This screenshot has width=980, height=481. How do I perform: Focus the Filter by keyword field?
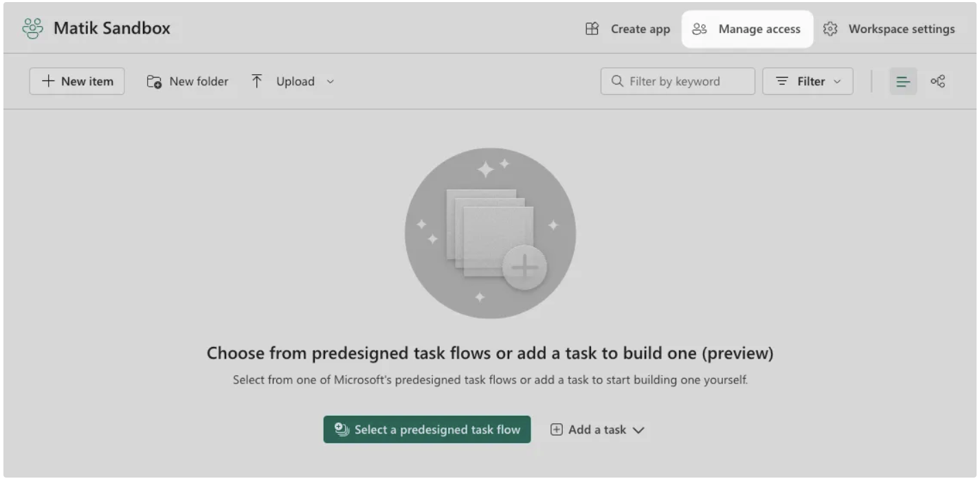point(678,81)
